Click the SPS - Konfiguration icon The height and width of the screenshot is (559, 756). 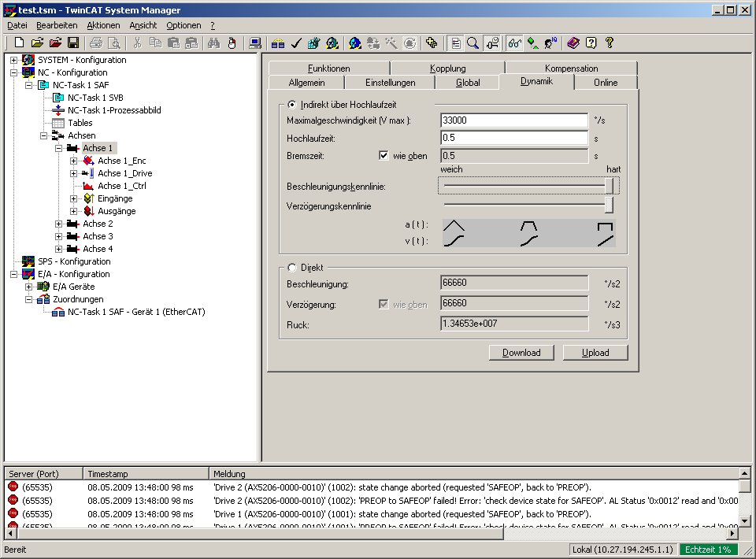tap(28, 261)
